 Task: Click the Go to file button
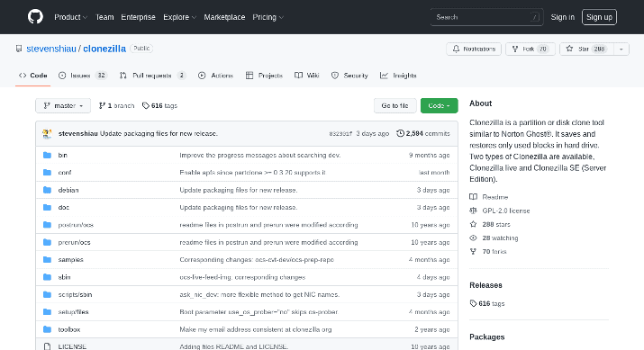(x=395, y=105)
